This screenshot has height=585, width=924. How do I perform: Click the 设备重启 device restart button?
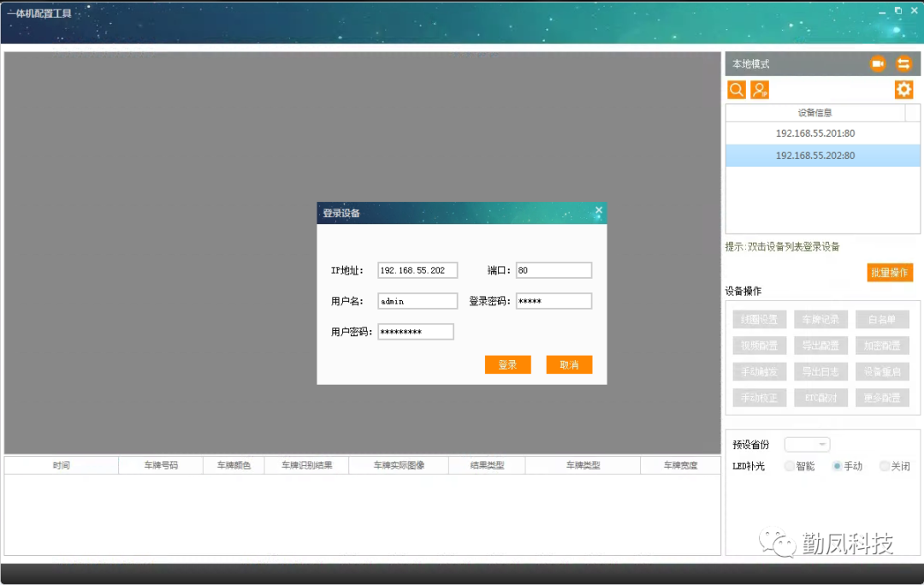tap(882, 371)
